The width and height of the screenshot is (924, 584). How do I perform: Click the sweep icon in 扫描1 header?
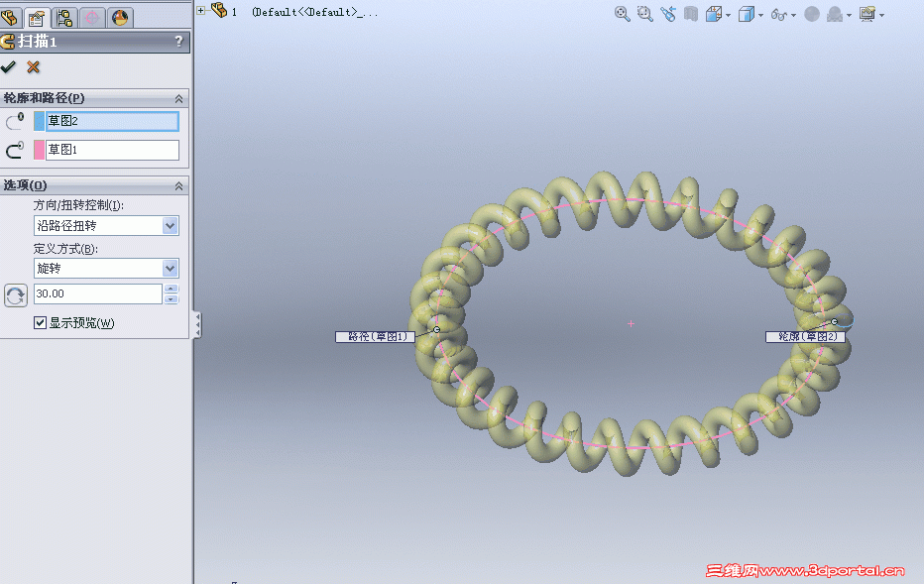(8, 42)
